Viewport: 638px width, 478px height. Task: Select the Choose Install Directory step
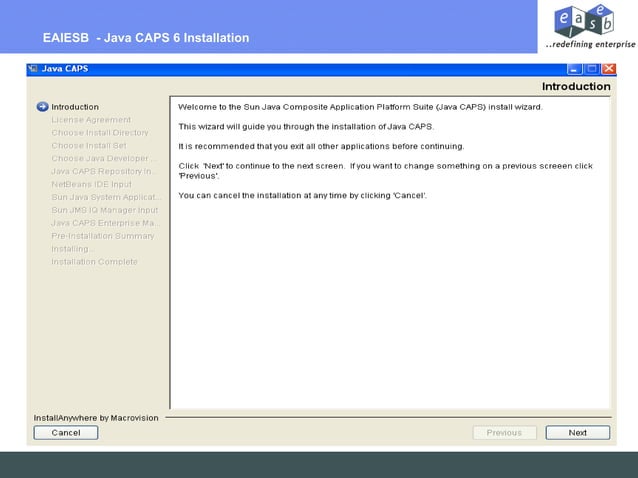pos(100,133)
